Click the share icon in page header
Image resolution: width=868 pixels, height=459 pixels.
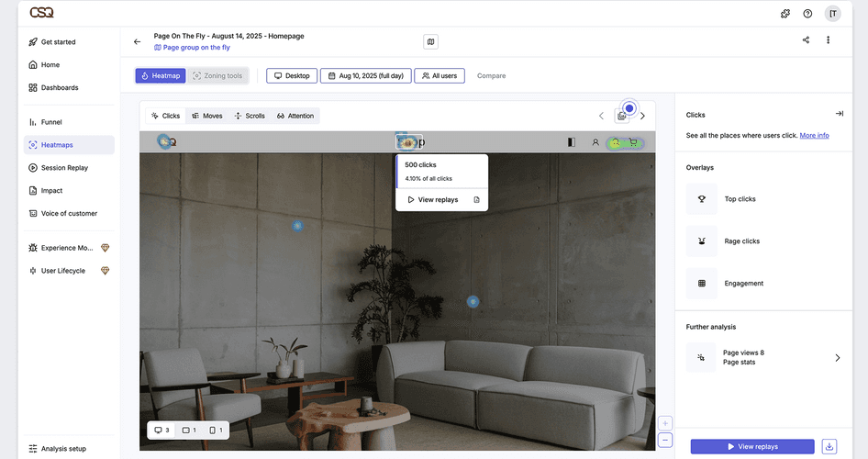click(806, 40)
